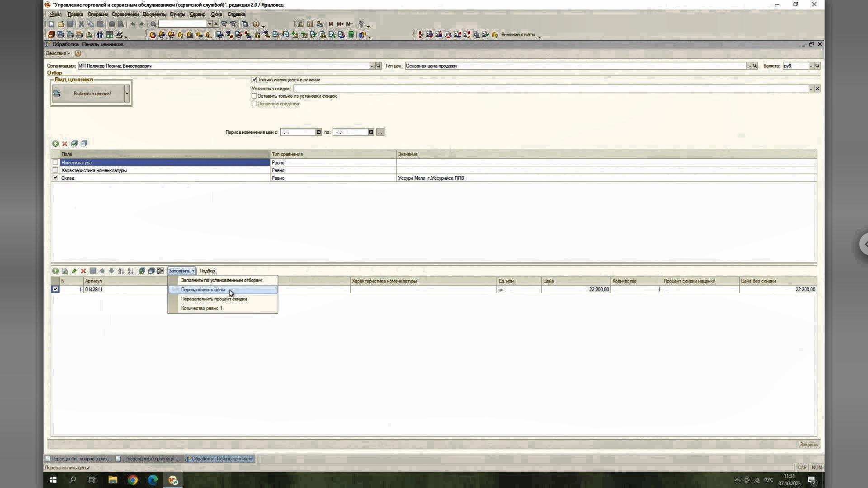Viewport: 868px width, 488px height.
Task: Open the Отчеты menu
Action: pyautogui.click(x=178, y=14)
